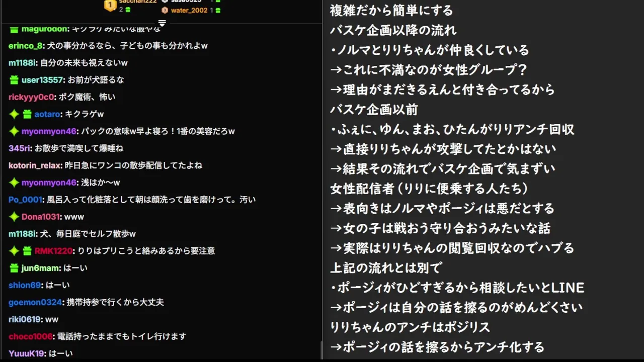The width and height of the screenshot is (644, 362).
Task: Open myonmyon46's card on the 浅はか message
Action: click(49, 183)
